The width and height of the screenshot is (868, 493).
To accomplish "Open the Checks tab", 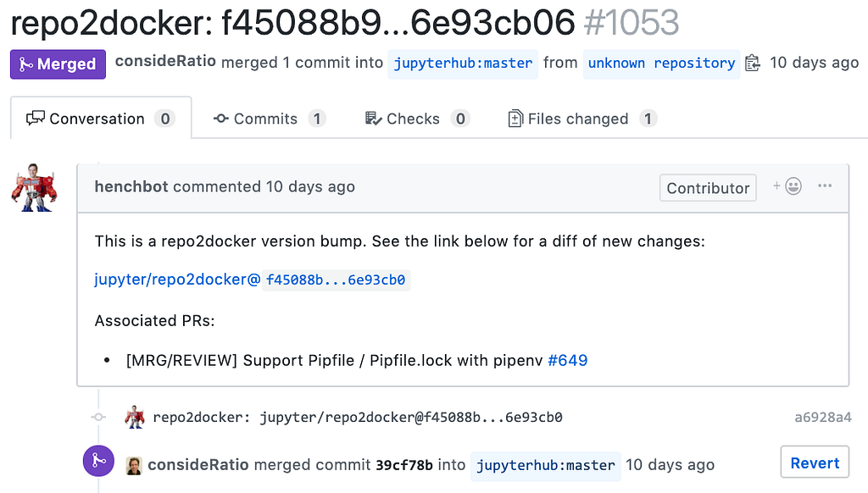I will tap(415, 119).
